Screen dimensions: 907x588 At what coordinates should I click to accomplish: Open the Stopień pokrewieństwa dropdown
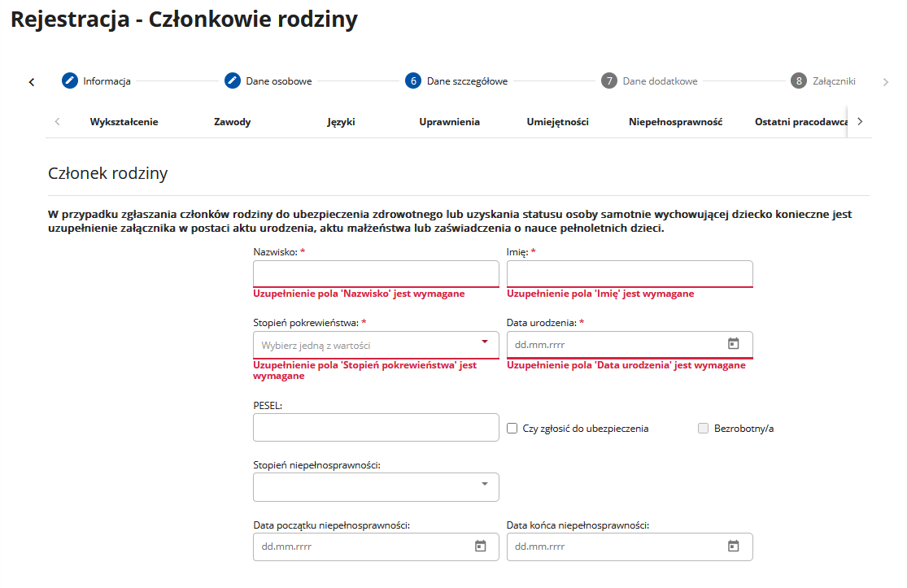tap(376, 345)
